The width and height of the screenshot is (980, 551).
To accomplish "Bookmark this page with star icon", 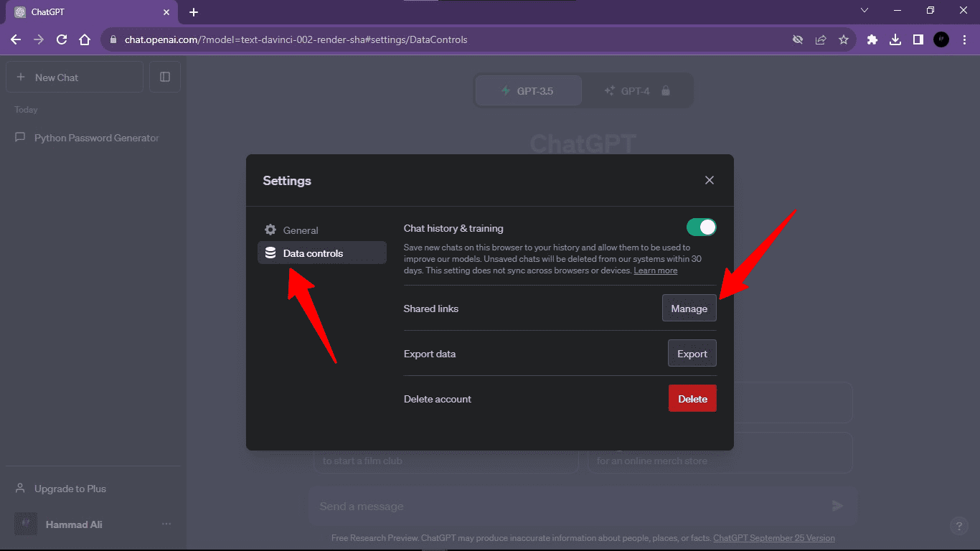I will pos(844,39).
